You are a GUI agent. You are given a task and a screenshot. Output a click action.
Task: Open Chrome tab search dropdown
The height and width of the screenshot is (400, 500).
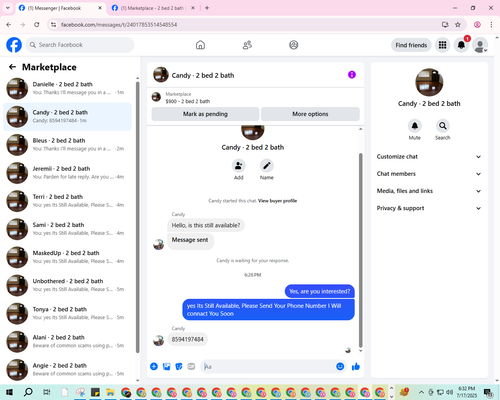(x=7, y=8)
